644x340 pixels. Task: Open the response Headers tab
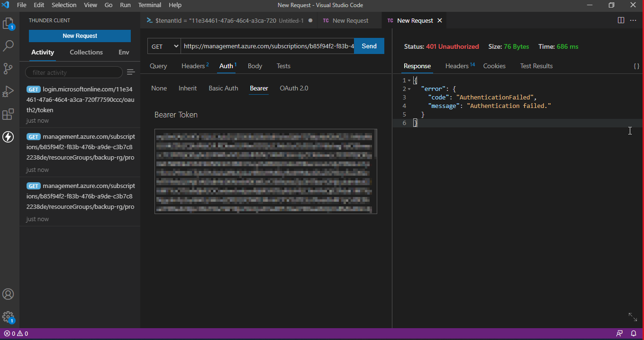[x=460, y=66]
